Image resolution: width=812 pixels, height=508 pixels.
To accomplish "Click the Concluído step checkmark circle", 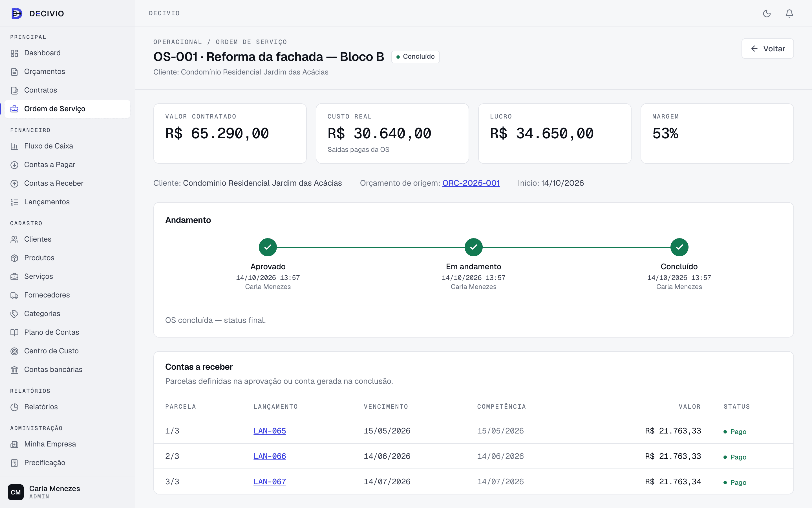I will click(x=679, y=247).
